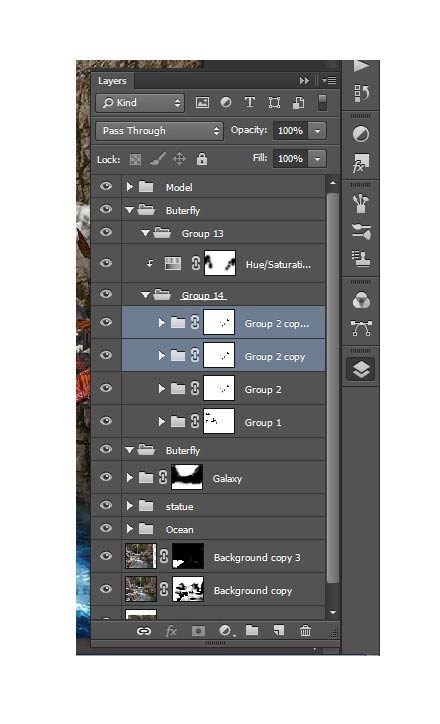Toggle visibility of Ocean group
Viewport: 440px width, 724px height.
coord(106,528)
